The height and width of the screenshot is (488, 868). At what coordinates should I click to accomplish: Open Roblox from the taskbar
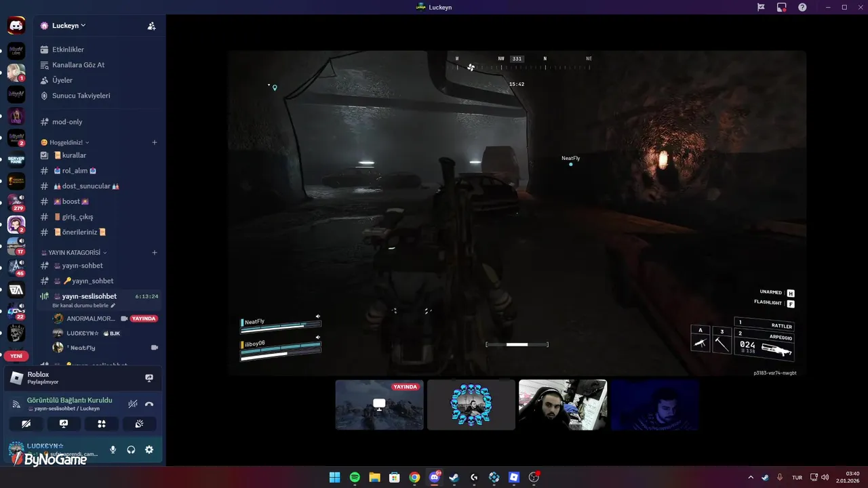tap(514, 477)
